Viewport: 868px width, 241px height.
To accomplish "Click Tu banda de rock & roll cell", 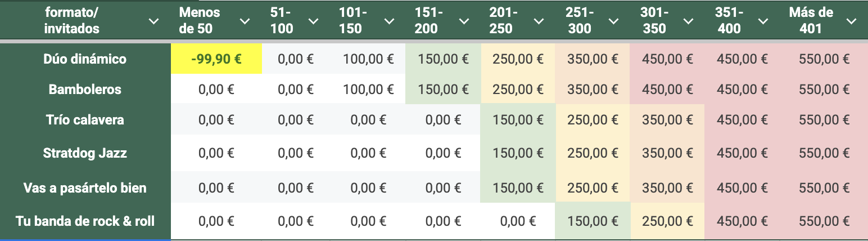I will pos(85,221).
